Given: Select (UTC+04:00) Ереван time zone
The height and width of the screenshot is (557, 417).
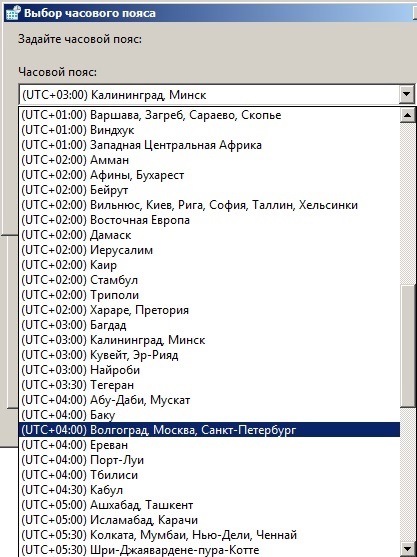Looking at the screenshot, I should 209,445.
